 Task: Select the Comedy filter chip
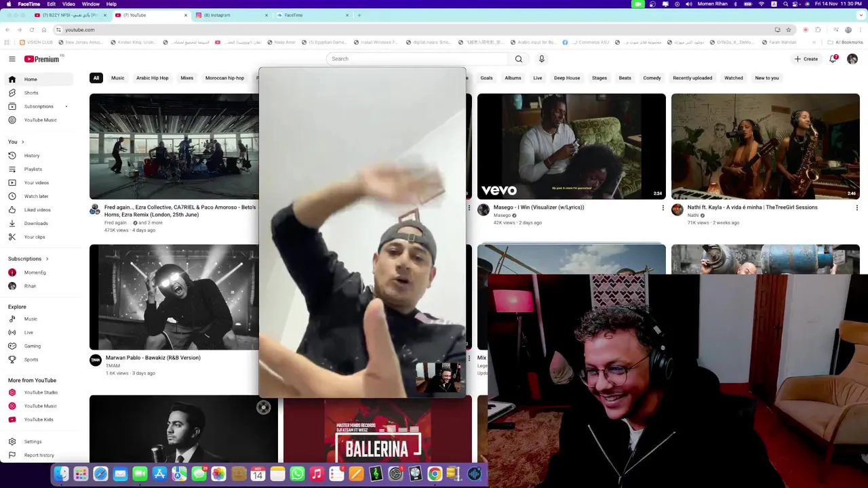tap(652, 78)
